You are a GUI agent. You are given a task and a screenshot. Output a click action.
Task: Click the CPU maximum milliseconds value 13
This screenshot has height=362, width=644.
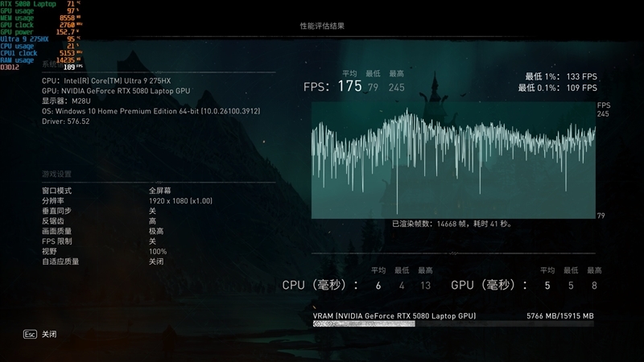click(x=426, y=286)
